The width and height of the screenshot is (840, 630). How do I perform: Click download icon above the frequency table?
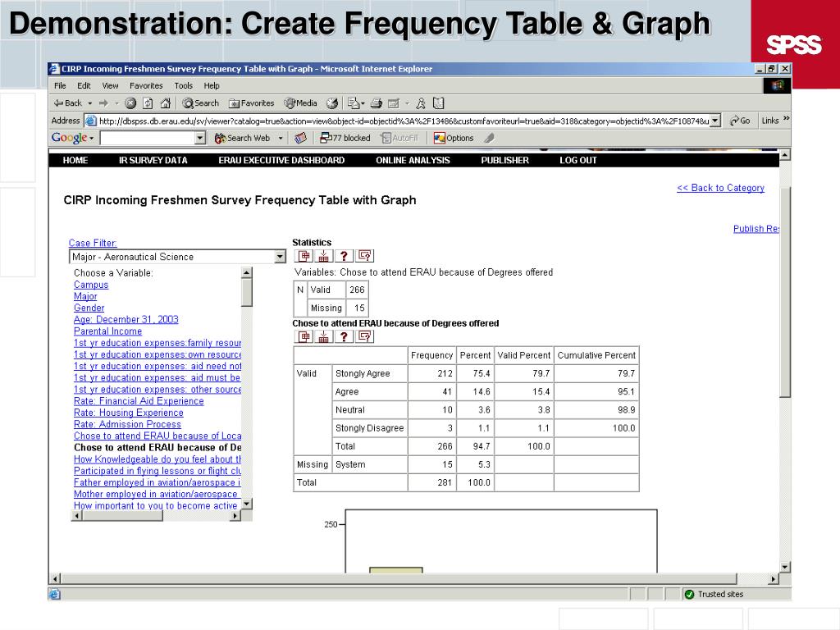coord(323,336)
